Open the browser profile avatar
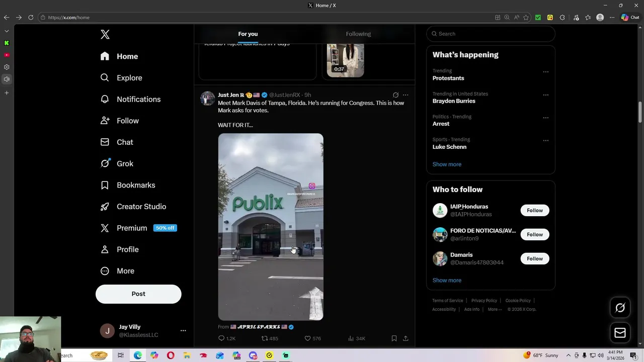644x362 pixels. click(600, 17)
